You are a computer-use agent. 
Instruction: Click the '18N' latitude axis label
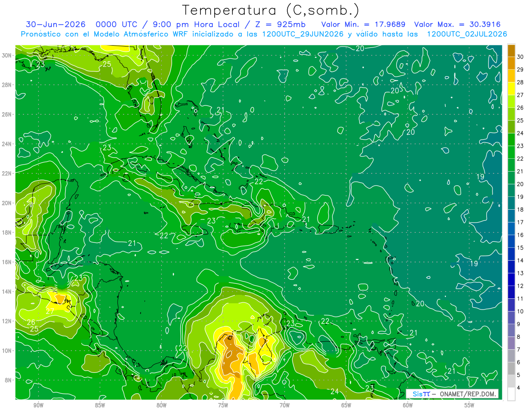7,233
